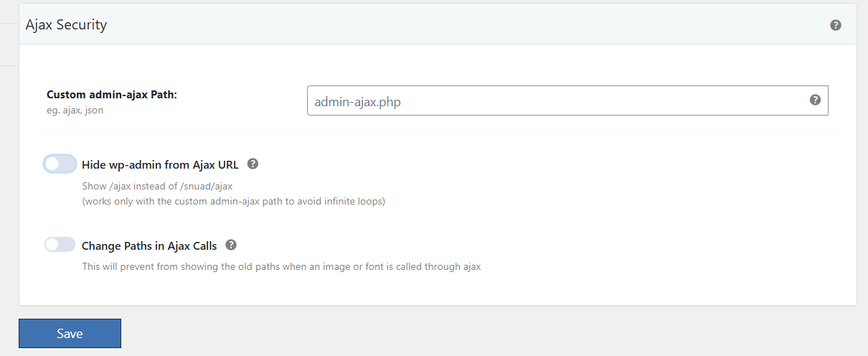Click help icon inside admin-ajax path field
The height and width of the screenshot is (356, 868).
815,100
